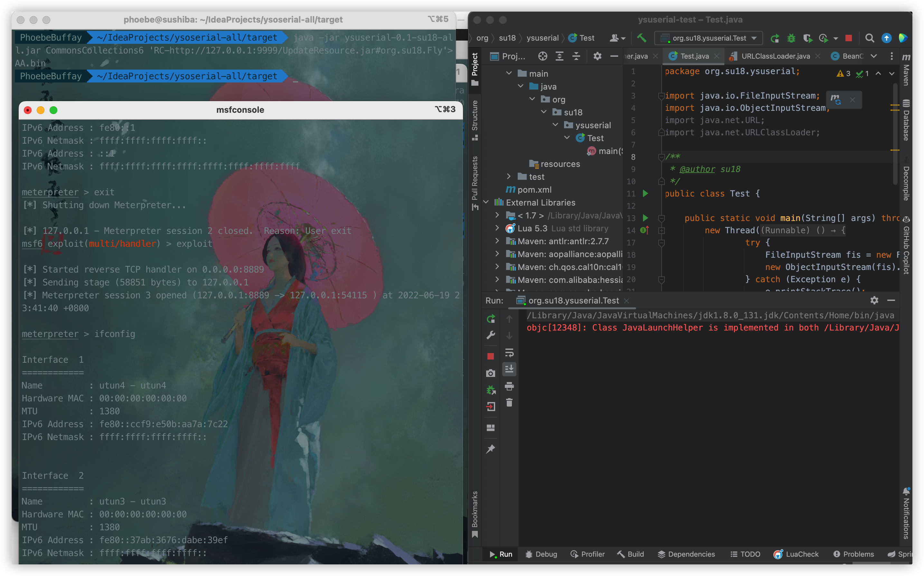
Task: Expand the test folder in project tree
Action: pos(509,177)
